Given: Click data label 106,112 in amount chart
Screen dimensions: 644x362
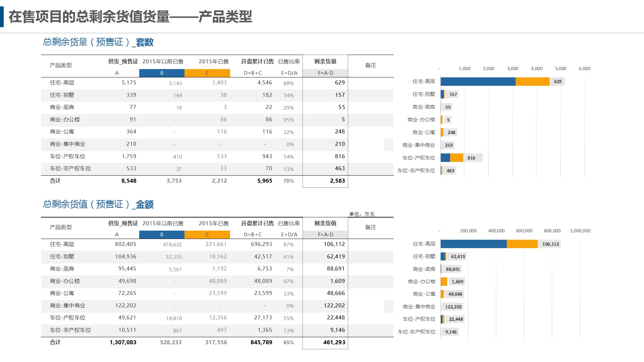Looking at the screenshot, I should pyautogui.click(x=550, y=244).
